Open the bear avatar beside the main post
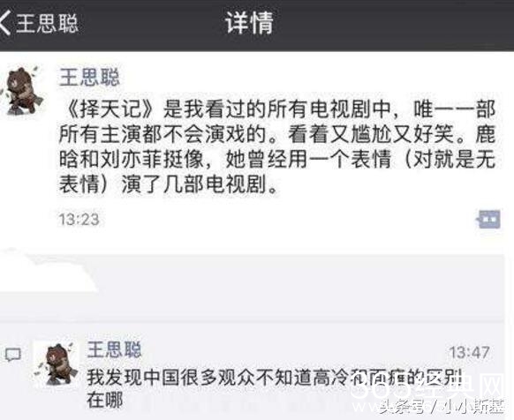 point(22,91)
